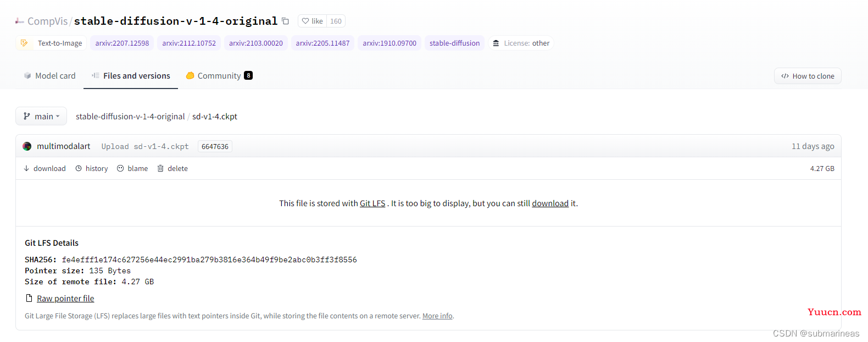The height and width of the screenshot is (342, 868).
Task: Open commit hash 6647636
Action: coord(215,146)
